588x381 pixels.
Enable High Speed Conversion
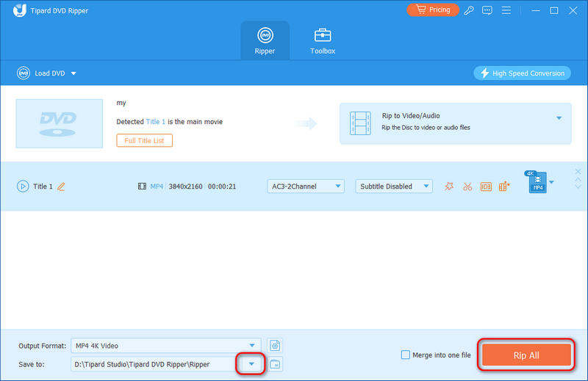(522, 73)
